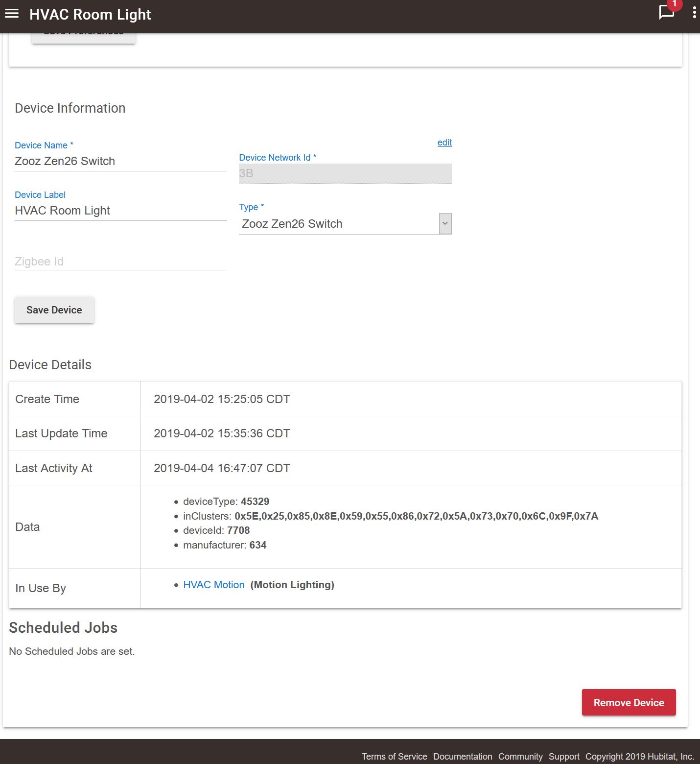
Task: Click into the Device Label field
Action: click(x=120, y=211)
